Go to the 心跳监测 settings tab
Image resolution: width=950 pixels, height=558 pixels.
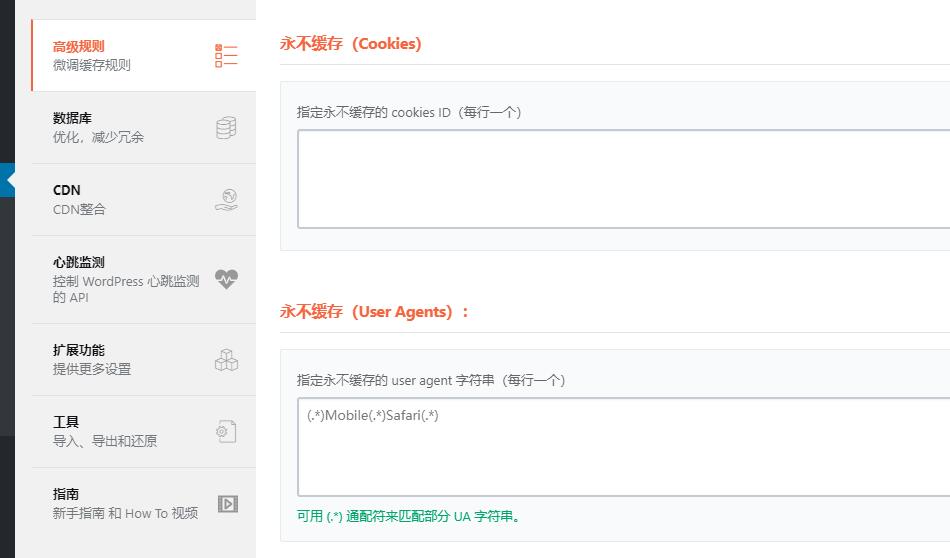pos(79,262)
